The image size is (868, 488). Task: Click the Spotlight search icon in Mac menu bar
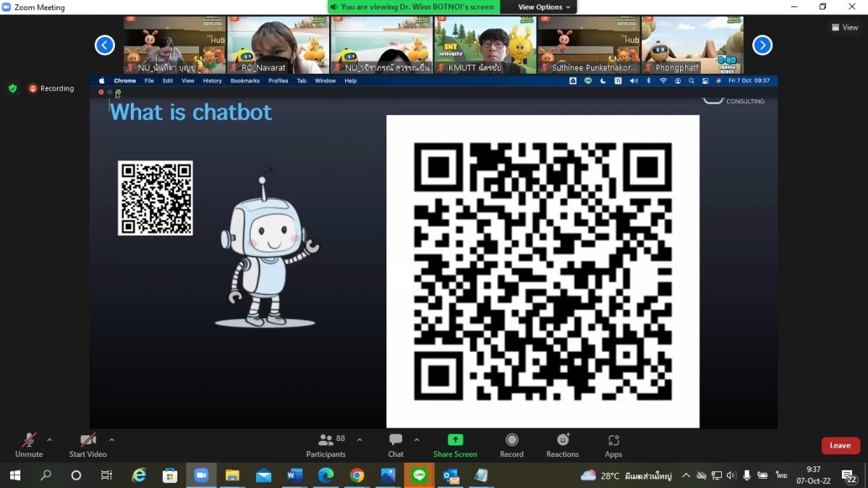(692, 81)
